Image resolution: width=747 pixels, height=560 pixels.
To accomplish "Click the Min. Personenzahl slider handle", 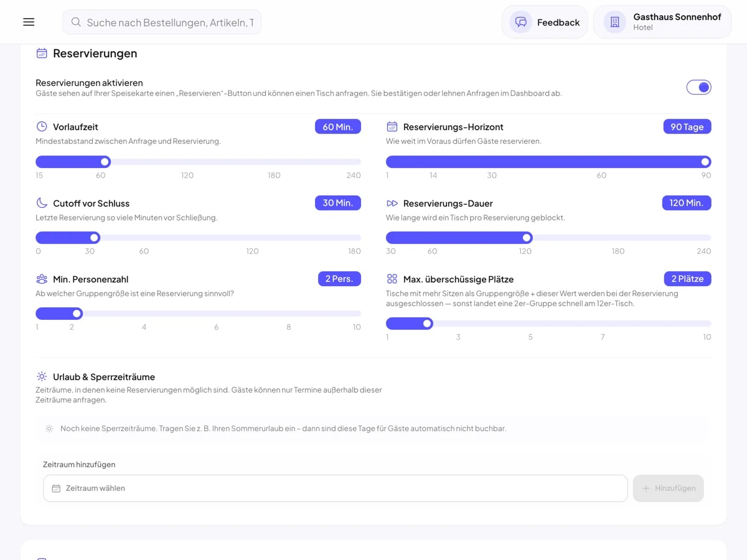I will pos(77,314).
